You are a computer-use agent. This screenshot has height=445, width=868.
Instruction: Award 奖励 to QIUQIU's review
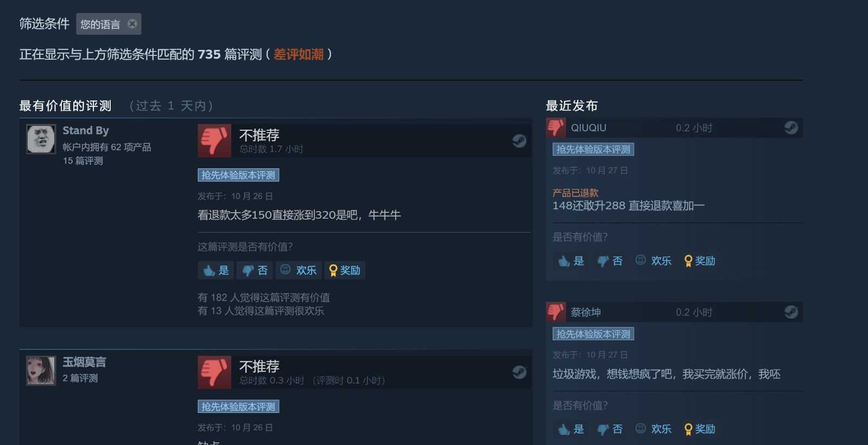click(x=700, y=261)
